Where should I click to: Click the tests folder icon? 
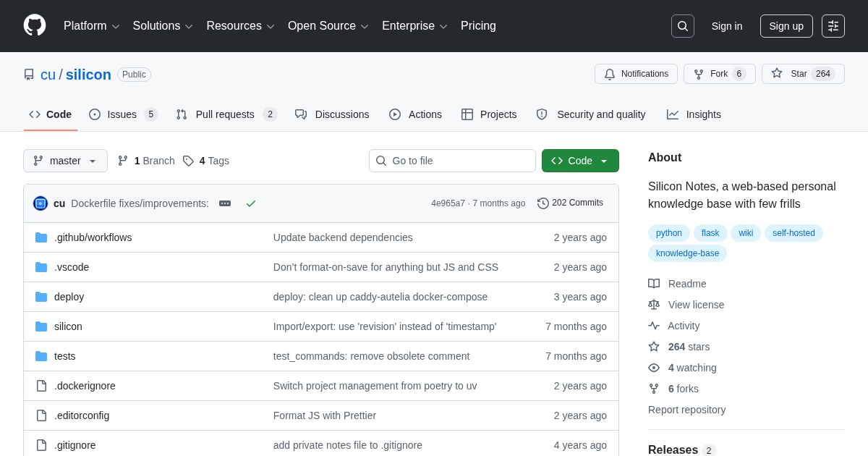coord(41,356)
